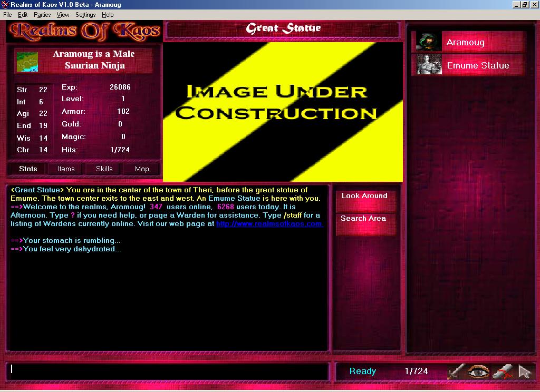Open the Parties menu
540x392 pixels.
tap(42, 15)
